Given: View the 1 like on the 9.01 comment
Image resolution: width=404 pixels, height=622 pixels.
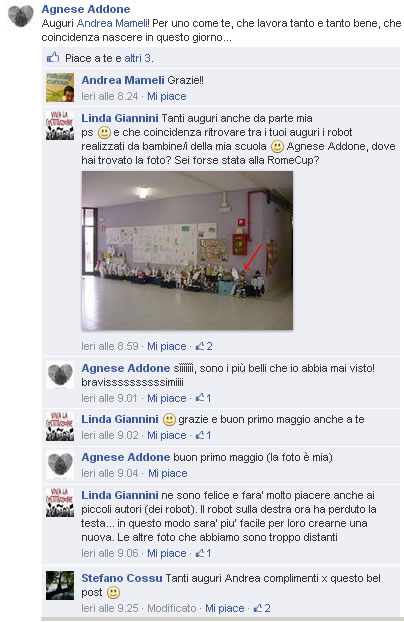Looking at the screenshot, I should pyautogui.click(x=204, y=398).
